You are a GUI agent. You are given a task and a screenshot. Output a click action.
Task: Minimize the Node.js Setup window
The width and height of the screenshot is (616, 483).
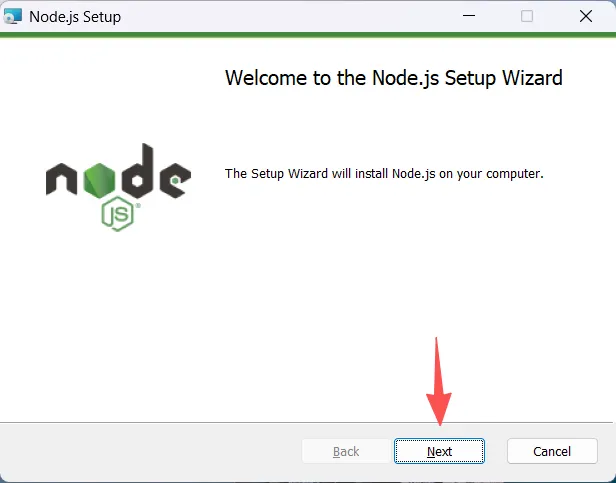pos(469,16)
